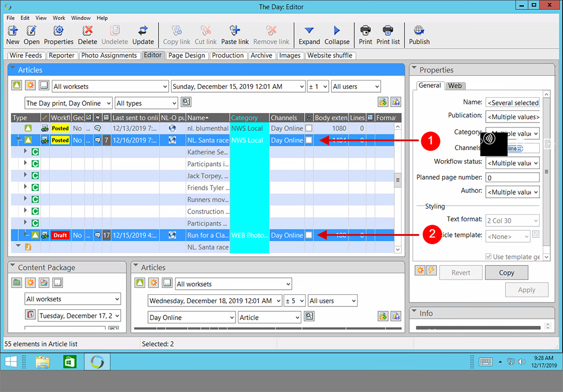Switch to the Web properties tab
This screenshot has width=563, height=392.
click(x=455, y=86)
